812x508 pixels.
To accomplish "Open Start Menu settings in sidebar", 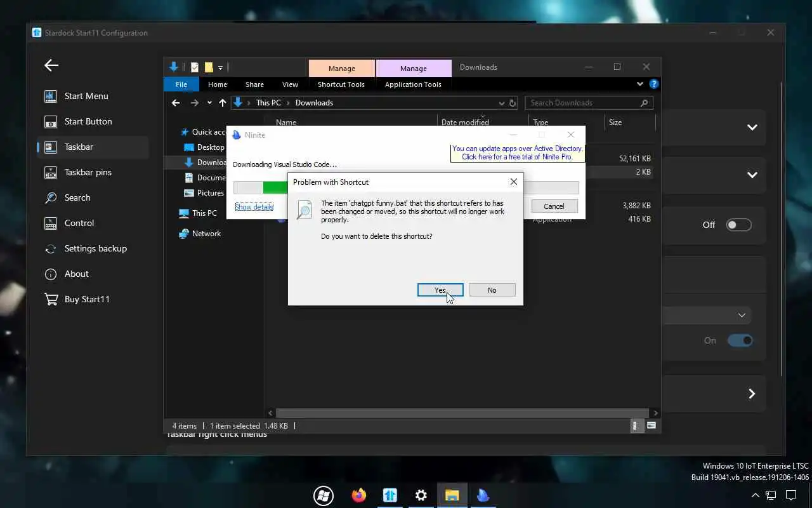I will pos(86,96).
